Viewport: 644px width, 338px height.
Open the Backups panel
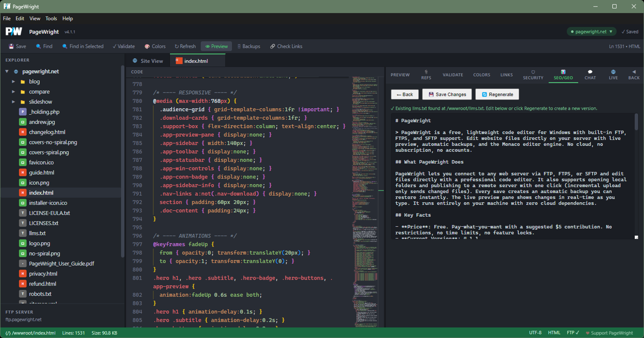pyautogui.click(x=249, y=46)
